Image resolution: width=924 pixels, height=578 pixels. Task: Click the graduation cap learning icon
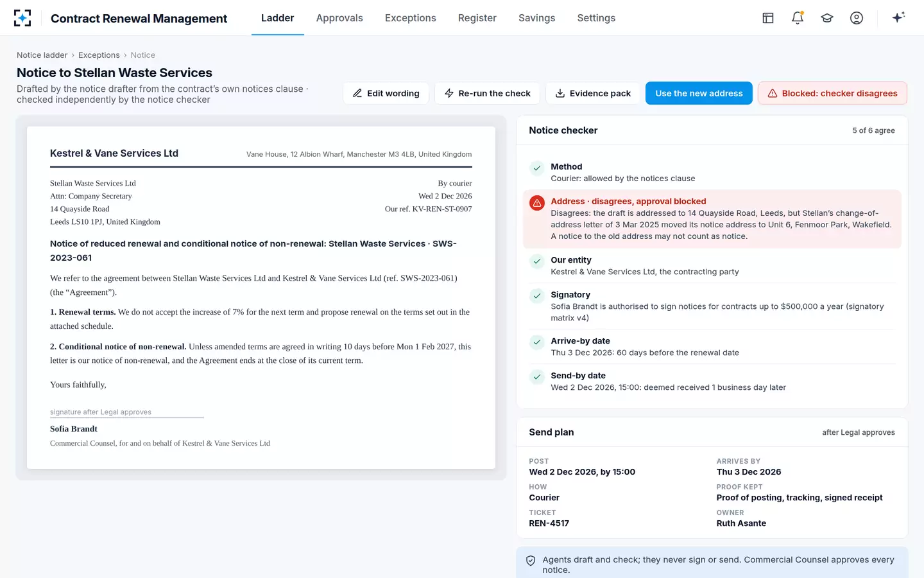[827, 18]
